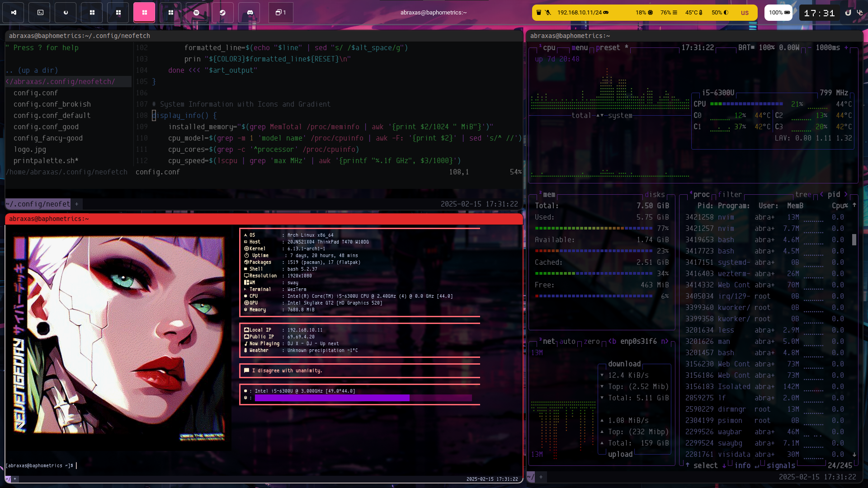Click the magnet-shaped tray icon by the clock
Viewport: 868px width, 488px height.
pos(848,13)
